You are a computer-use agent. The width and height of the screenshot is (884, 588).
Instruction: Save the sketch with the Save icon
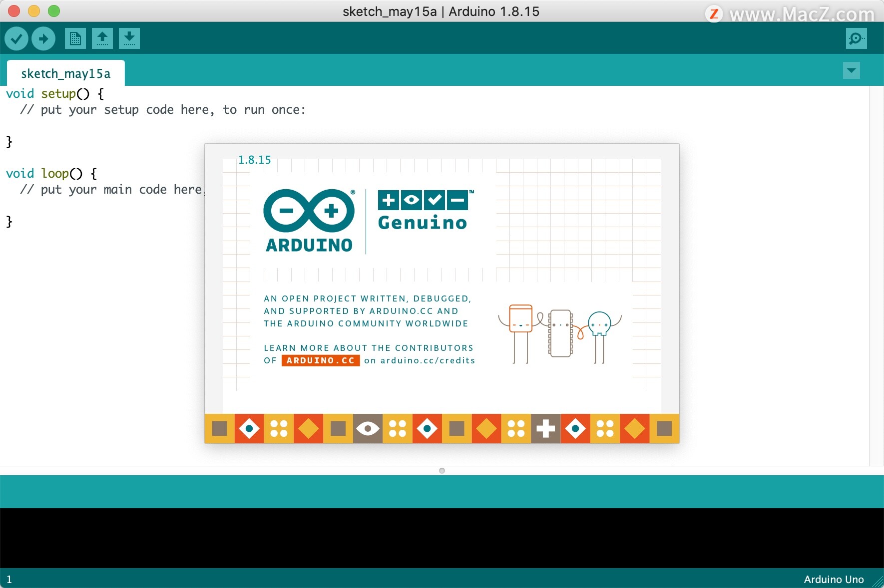129,38
